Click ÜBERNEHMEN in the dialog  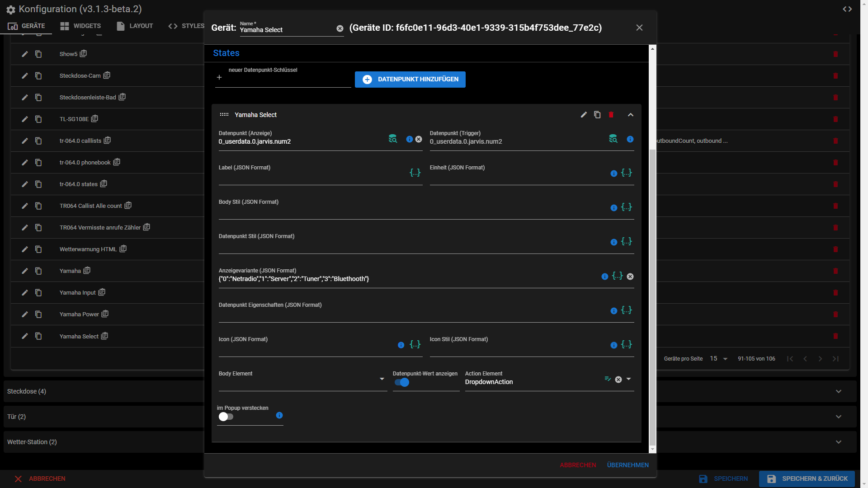[x=627, y=465]
